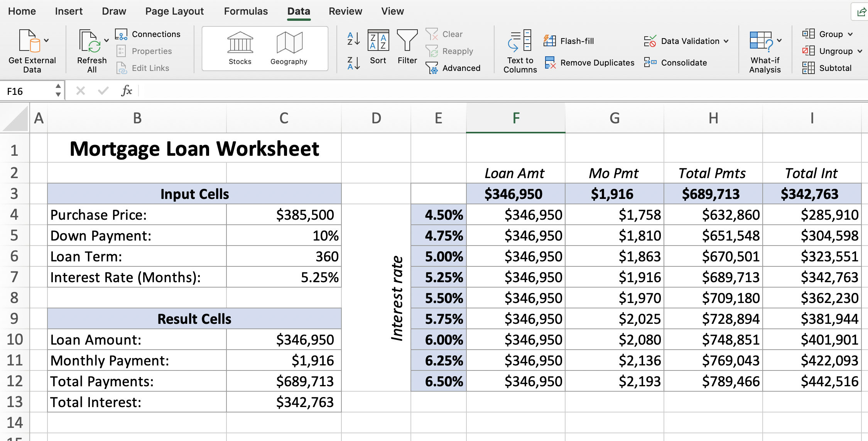Select the Mo Pmt cell $2,193
This screenshot has height=441, width=868.
point(615,381)
